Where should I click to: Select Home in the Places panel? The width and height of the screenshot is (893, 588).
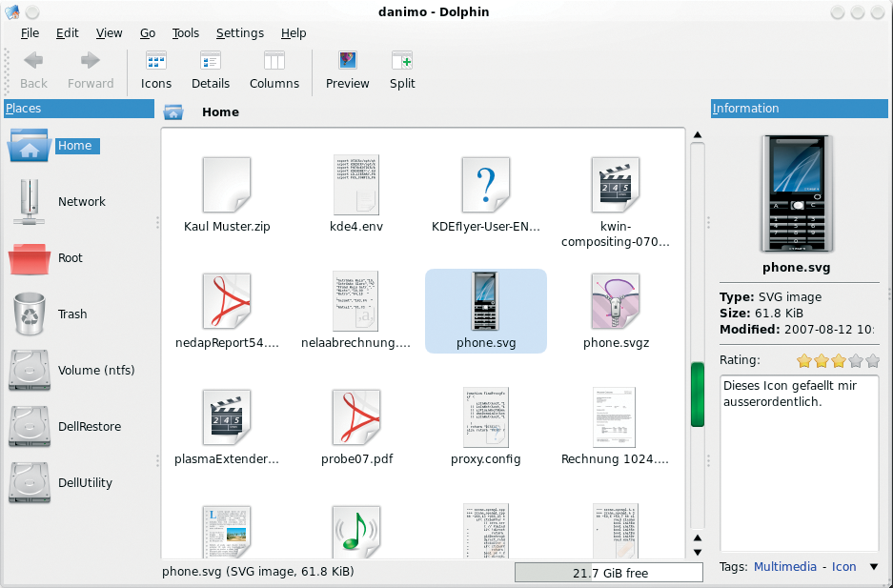click(54, 146)
